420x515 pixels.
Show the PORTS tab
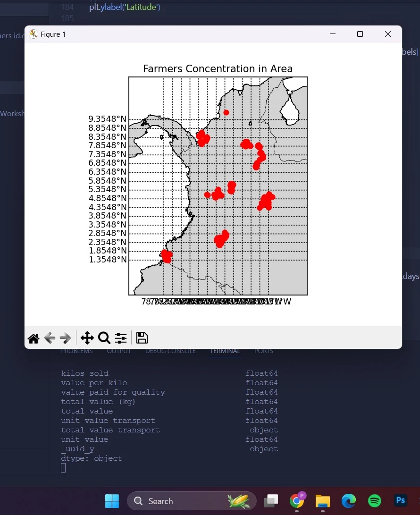pyautogui.click(x=263, y=351)
